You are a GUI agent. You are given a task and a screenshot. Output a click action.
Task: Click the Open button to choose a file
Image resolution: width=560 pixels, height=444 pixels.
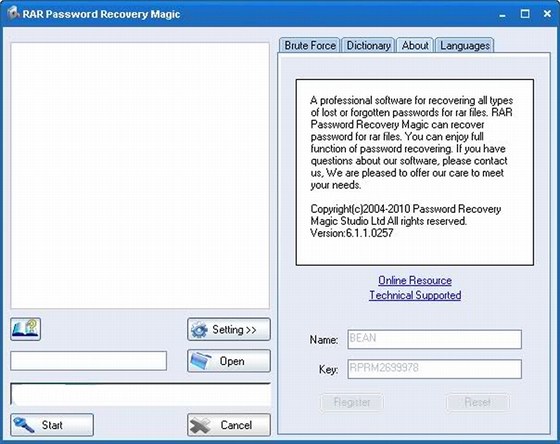pos(229,361)
